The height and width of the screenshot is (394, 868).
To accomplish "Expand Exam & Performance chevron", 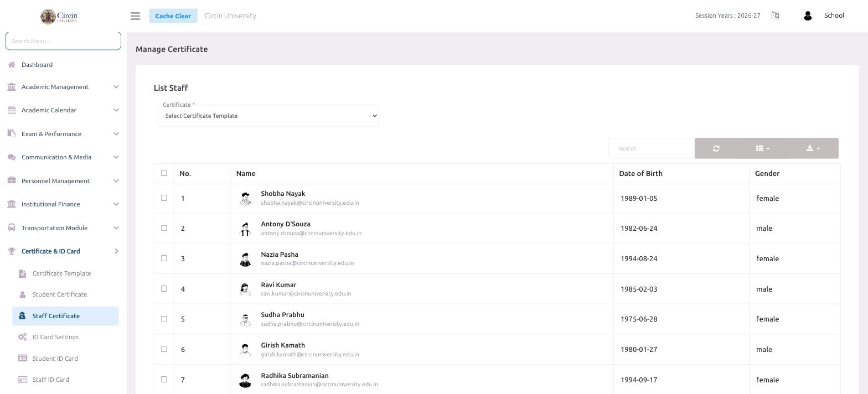I will coord(116,134).
